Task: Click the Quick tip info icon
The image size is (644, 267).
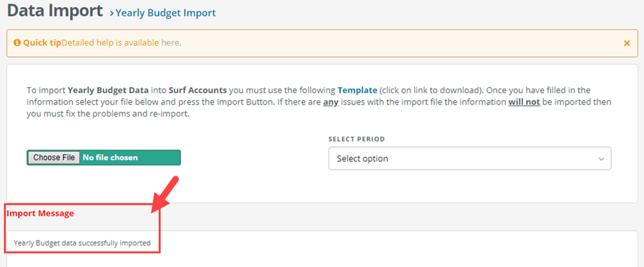Action: pos(17,43)
